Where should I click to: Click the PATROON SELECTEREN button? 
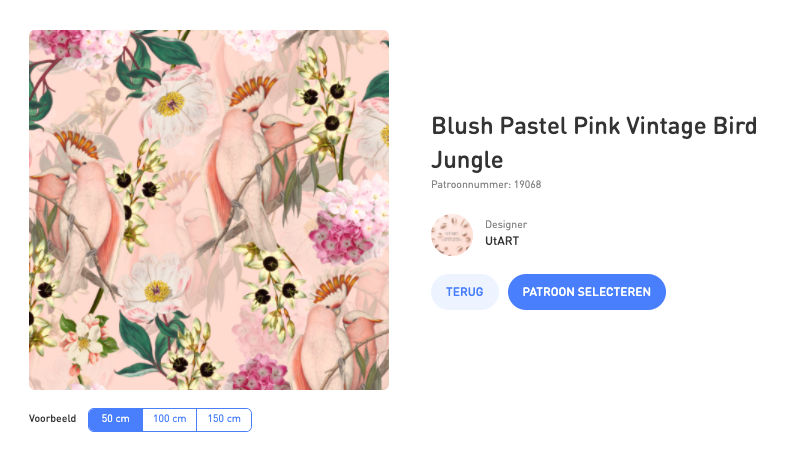pos(586,292)
